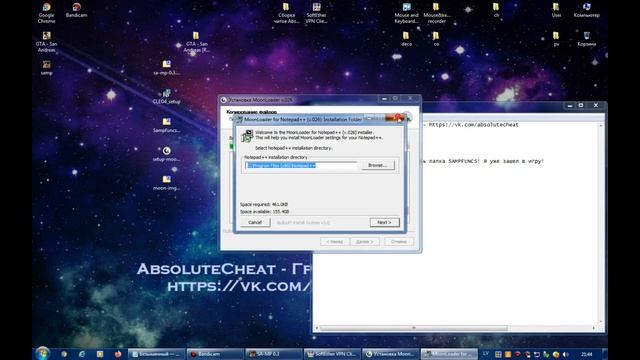This screenshot has width=640, height=360.
Task: Open the Windows Start menu orb
Action: 42,353
